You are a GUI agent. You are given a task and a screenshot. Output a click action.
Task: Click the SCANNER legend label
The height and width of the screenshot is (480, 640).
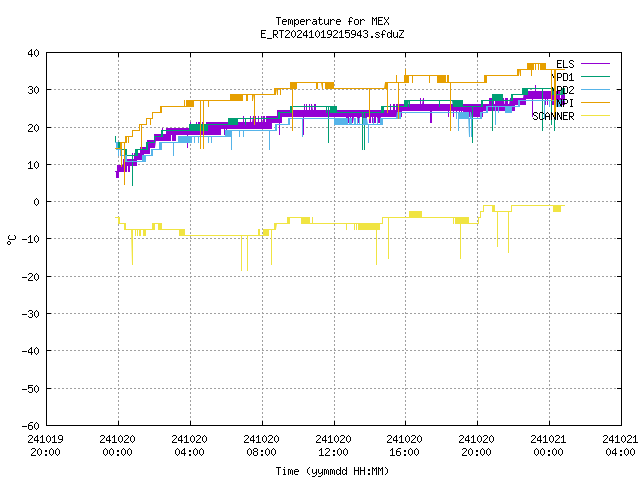(x=553, y=116)
